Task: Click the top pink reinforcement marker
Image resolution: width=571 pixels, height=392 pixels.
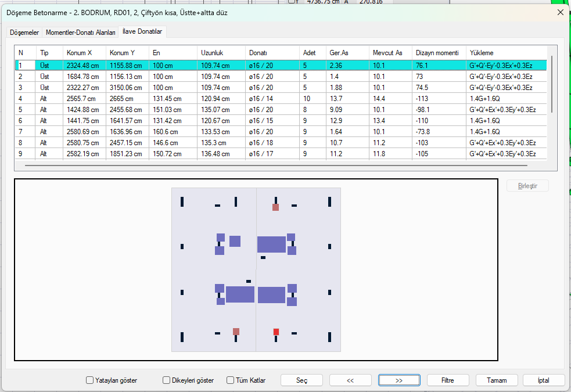Action: coord(276,207)
